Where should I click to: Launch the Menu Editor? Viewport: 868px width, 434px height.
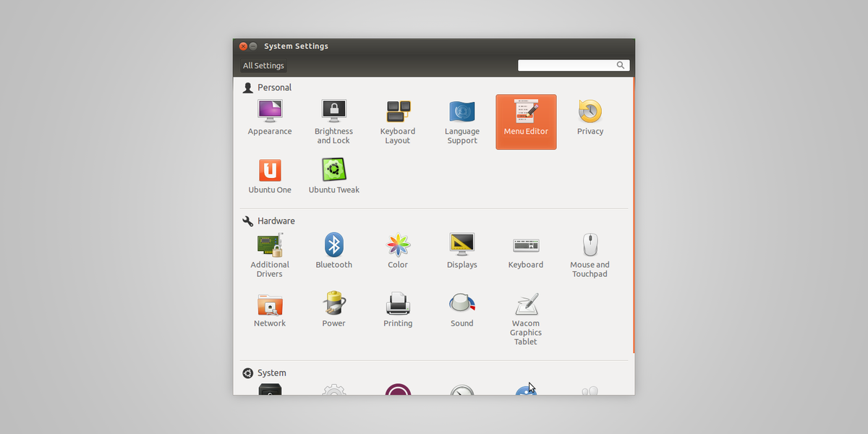pos(526,122)
